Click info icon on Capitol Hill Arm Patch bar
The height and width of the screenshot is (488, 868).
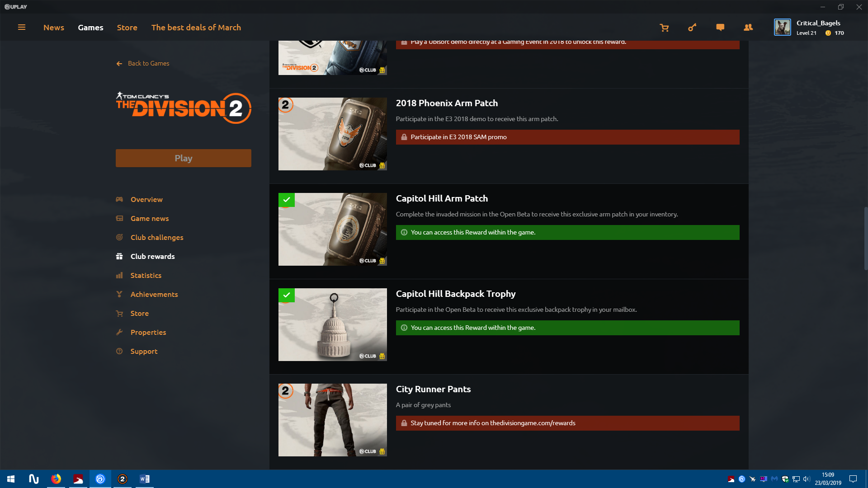click(404, 233)
